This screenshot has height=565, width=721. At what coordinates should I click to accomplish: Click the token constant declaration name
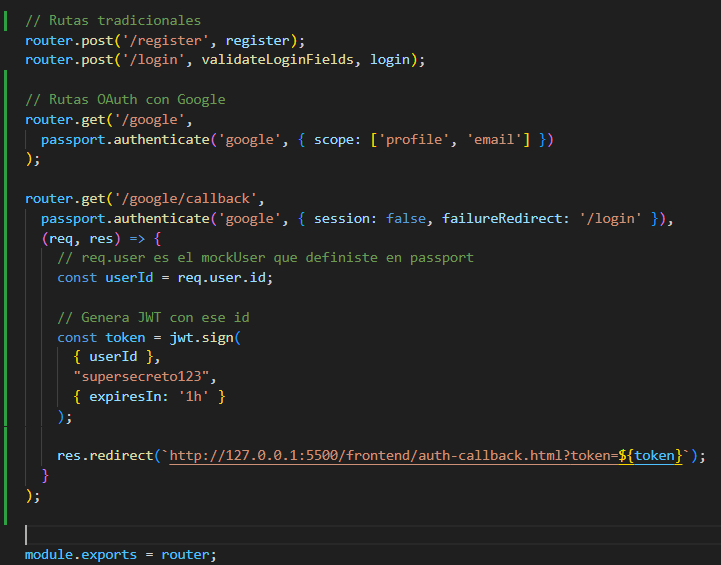tap(125, 337)
